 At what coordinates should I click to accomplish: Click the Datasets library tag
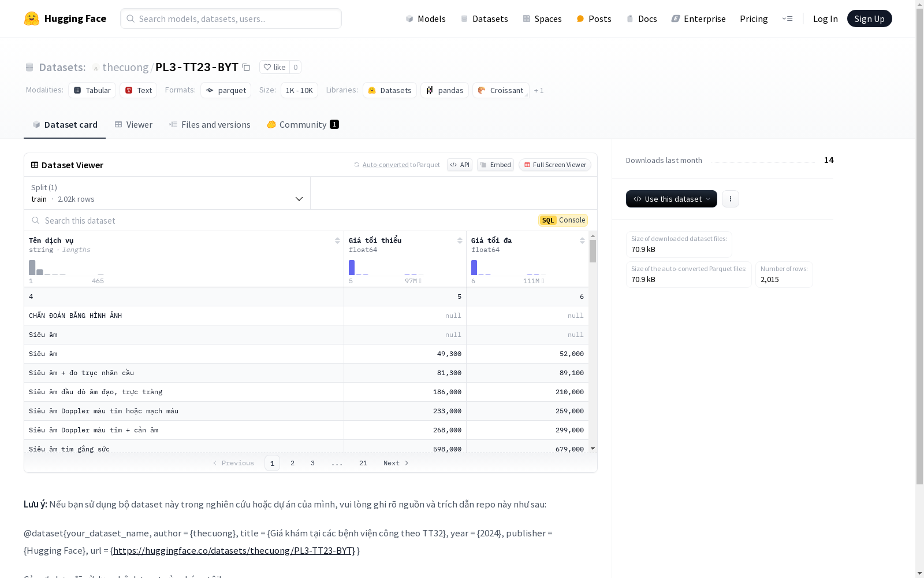pos(390,90)
